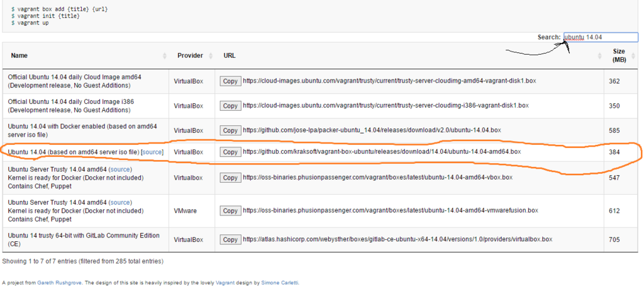
Task: Select the jose-lpa packer-ubuntu URL text
Action: click(372, 130)
